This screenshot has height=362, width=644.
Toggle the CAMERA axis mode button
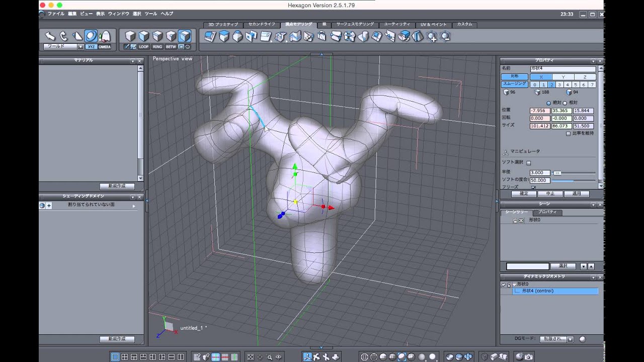105,47
